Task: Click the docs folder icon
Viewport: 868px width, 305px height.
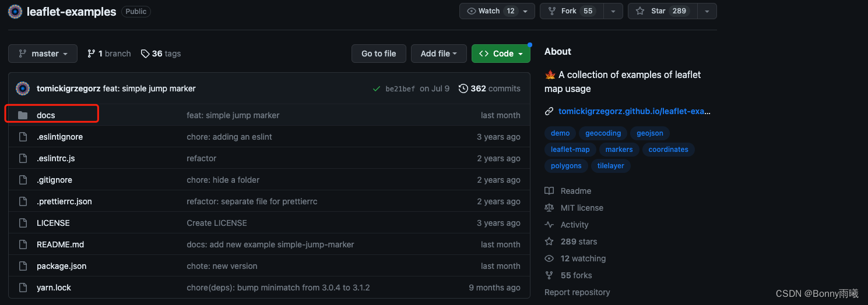Action: [x=23, y=115]
